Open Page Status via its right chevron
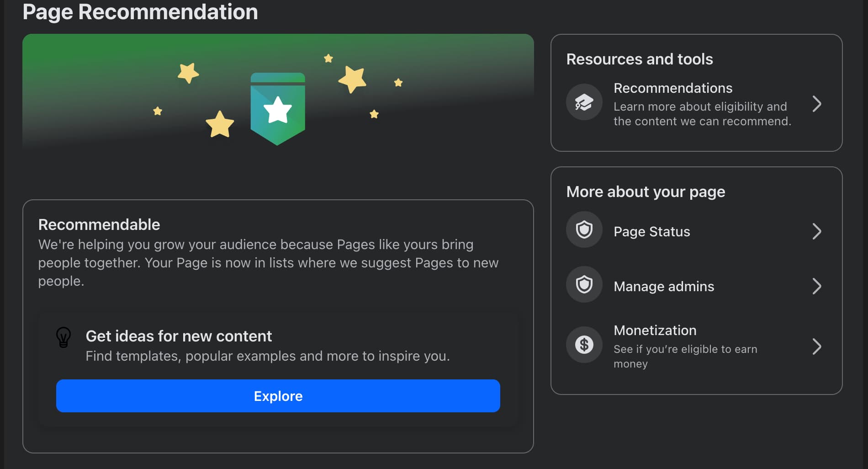868x469 pixels. point(817,231)
